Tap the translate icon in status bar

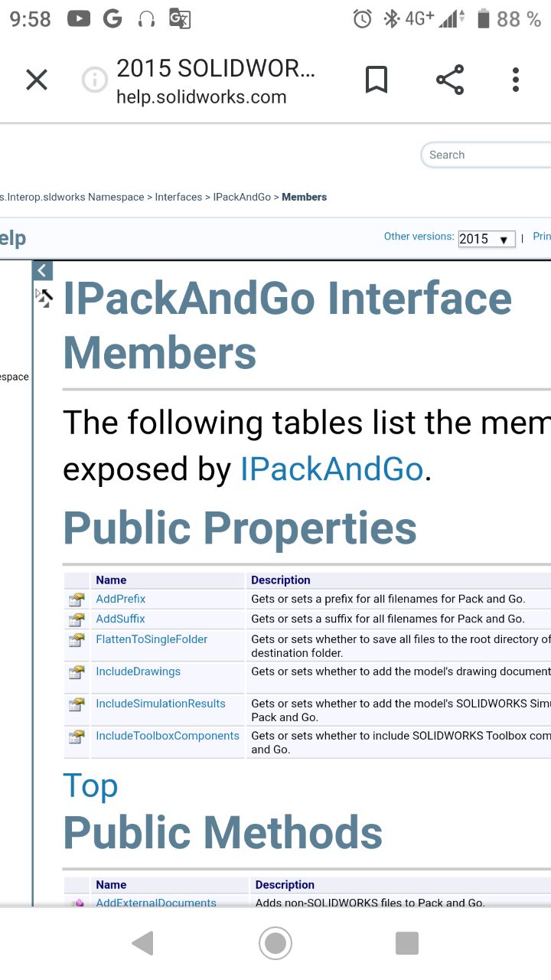tap(180, 19)
